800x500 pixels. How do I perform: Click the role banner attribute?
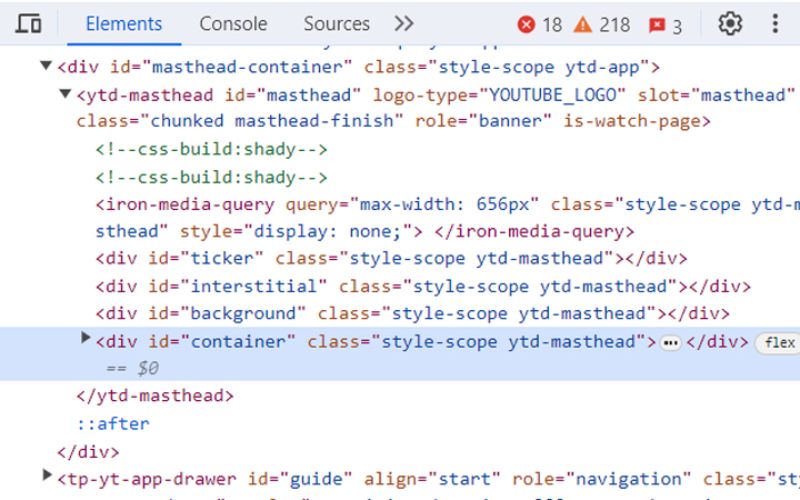click(x=483, y=121)
